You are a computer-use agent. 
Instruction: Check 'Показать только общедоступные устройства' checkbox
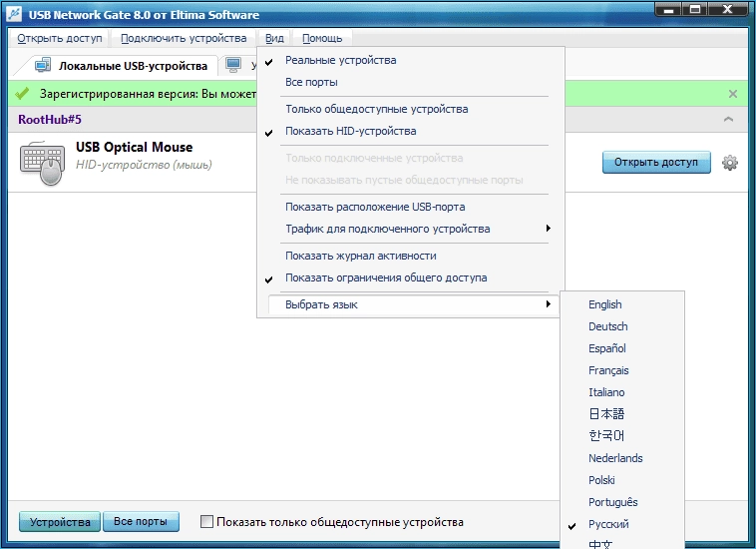pos(206,521)
